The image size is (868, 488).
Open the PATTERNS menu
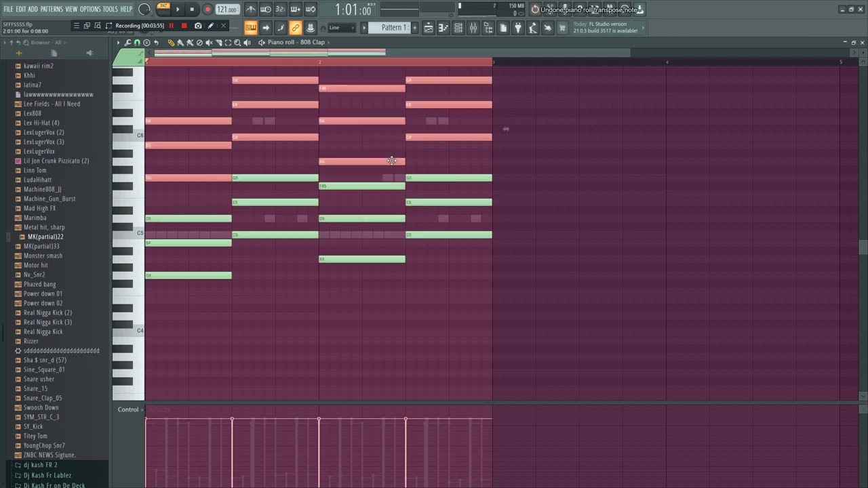[52, 9]
